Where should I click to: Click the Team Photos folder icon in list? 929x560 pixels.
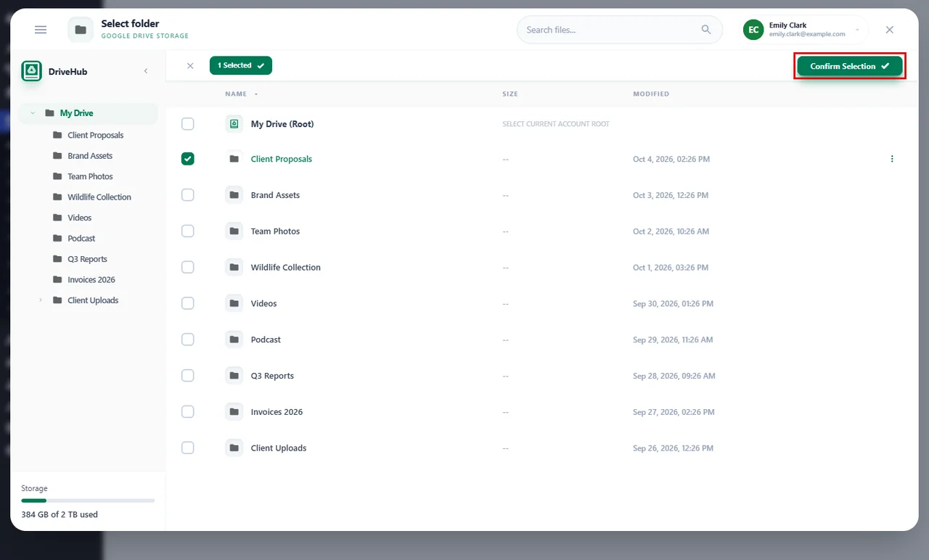tap(234, 231)
